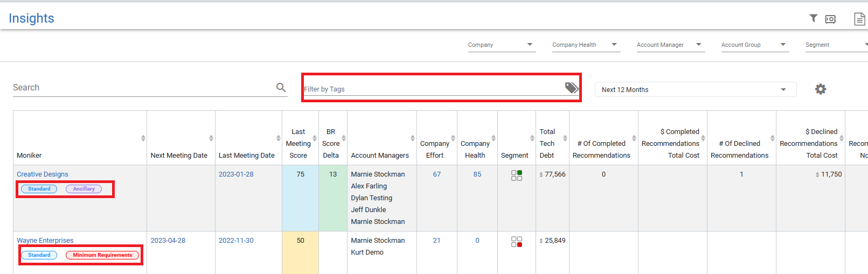Click the Ancillary tag
868x274 pixels.
click(x=84, y=189)
